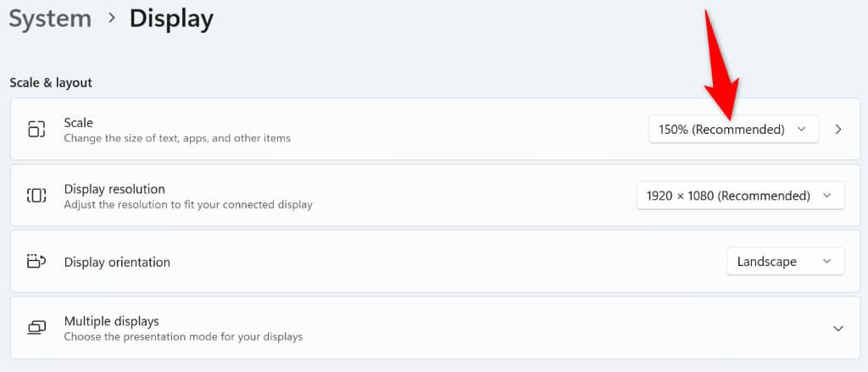Click "Choose the presentation mode" description
Screen dimensions: 868x372
click(183, 336)
